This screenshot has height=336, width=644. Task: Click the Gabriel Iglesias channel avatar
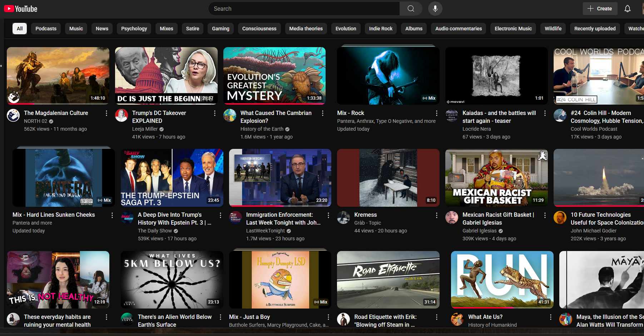(452, 217)
